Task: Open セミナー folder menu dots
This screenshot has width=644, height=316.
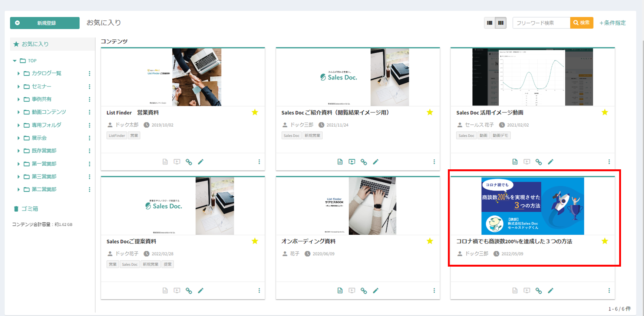Action: pyautogui.click(x=89, y=87)
